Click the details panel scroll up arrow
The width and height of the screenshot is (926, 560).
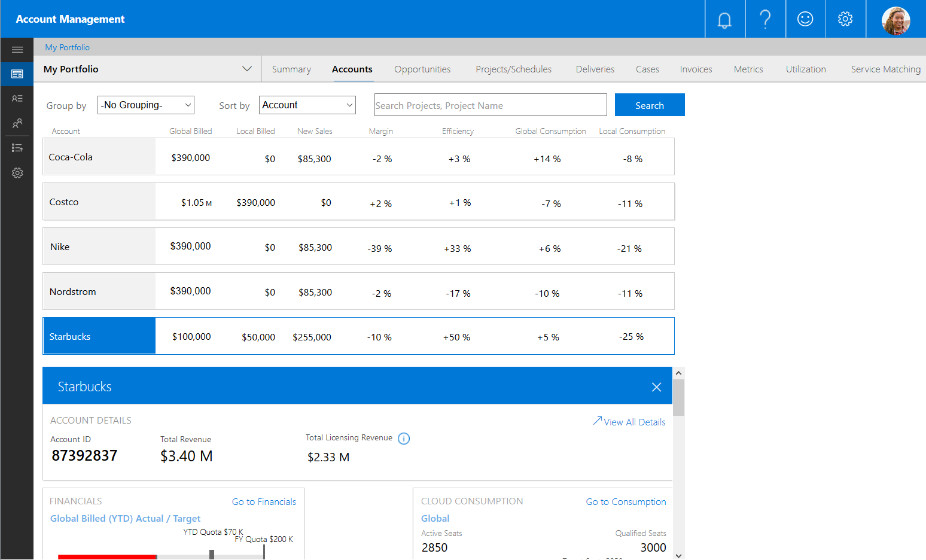tap(678, 373)
